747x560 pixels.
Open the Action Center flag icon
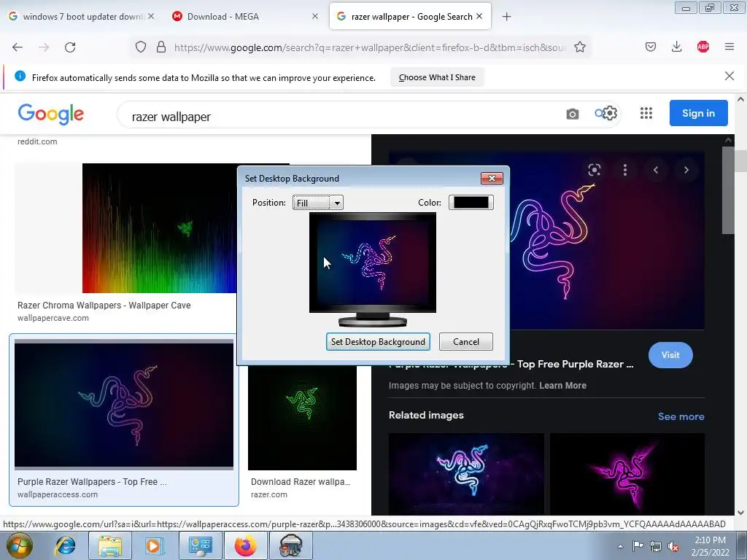[638, 546]
